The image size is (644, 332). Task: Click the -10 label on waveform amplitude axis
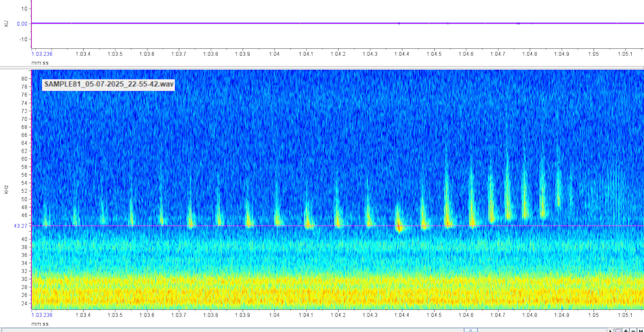[24, 39]
